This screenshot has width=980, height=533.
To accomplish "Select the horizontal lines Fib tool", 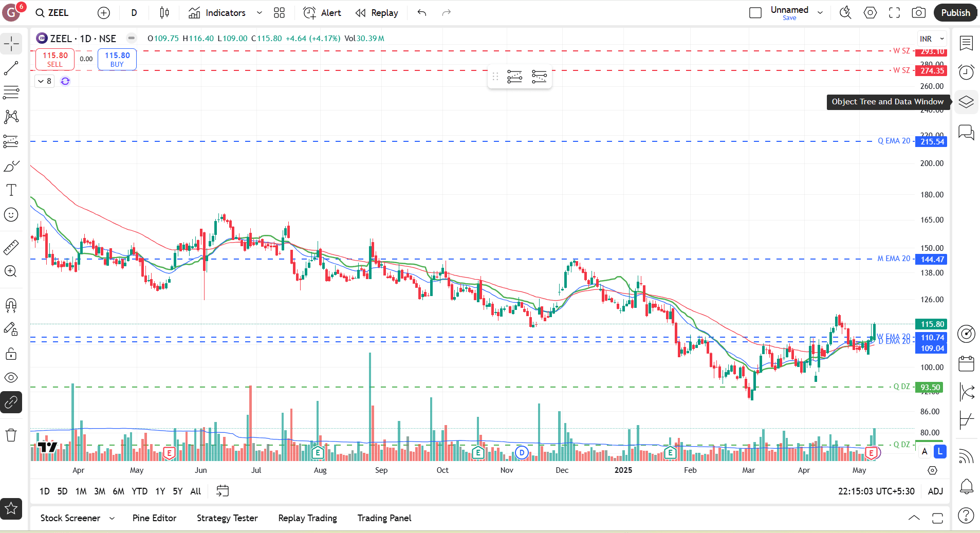I will (x=11, y=93).
